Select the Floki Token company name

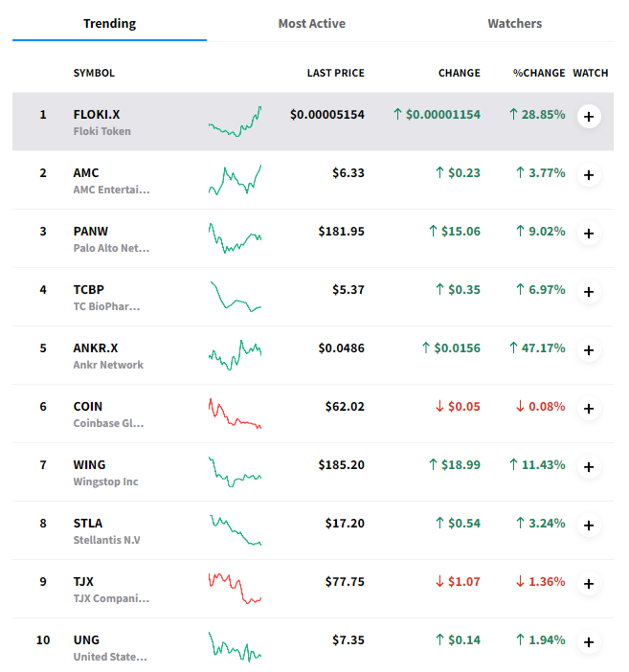[102, 131]
